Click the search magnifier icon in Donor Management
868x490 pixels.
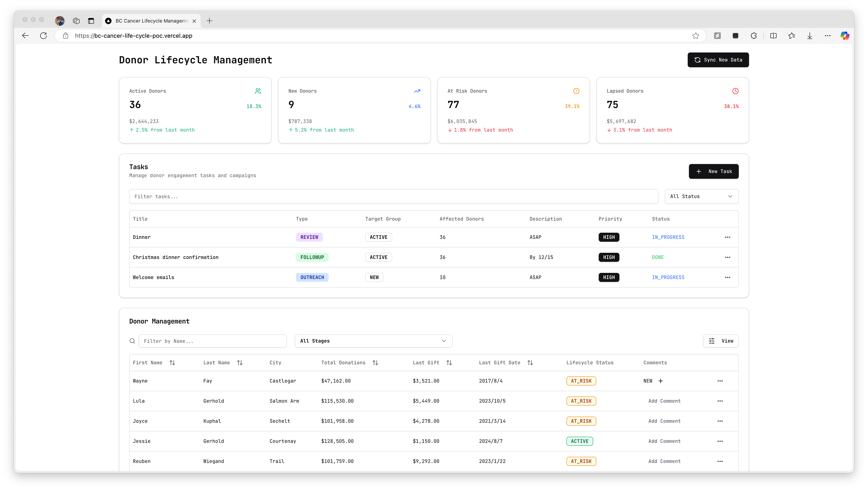pos(132,341)
